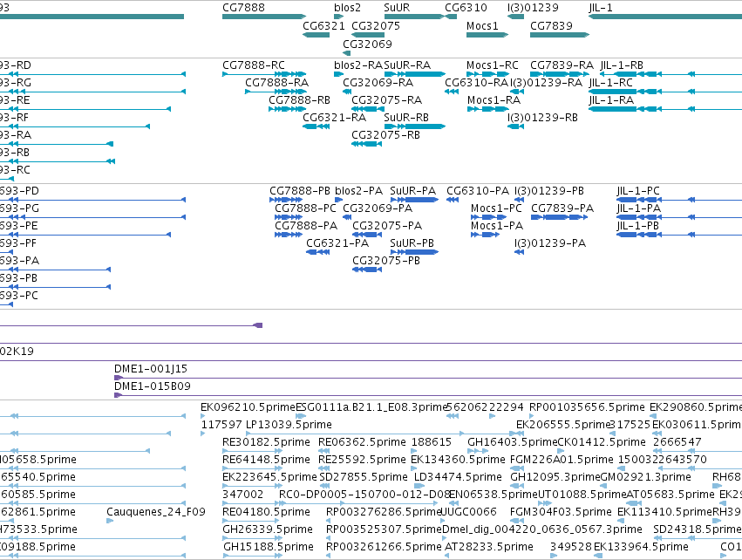Select the SuUR gene feature label

tap(397, 8)
